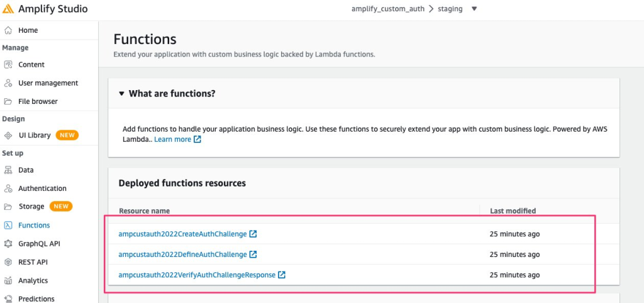Click the Learn more link
Image resolution: width=644 pixels, height=303 pixels.
click(x=172, y=139)
